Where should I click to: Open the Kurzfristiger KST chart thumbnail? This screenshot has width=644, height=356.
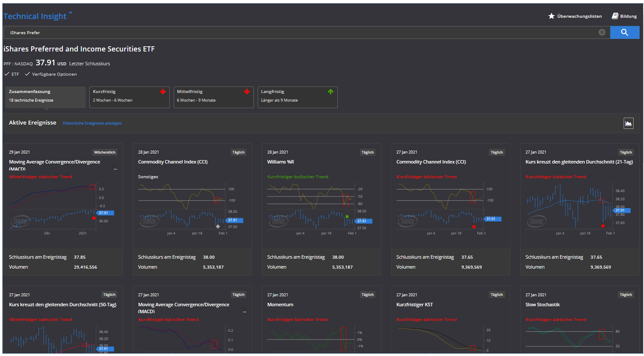coord(449,340)
